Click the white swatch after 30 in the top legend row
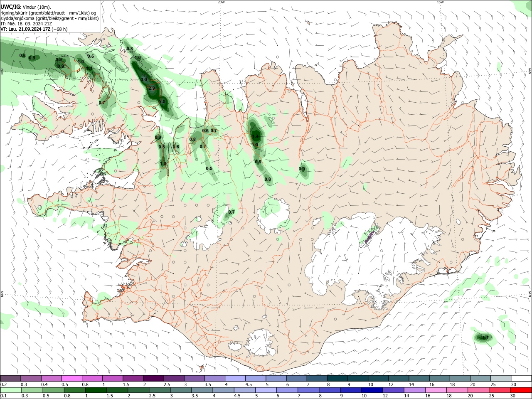The height and width of the screenshot is (399, 532). click(x=521, y=378)
